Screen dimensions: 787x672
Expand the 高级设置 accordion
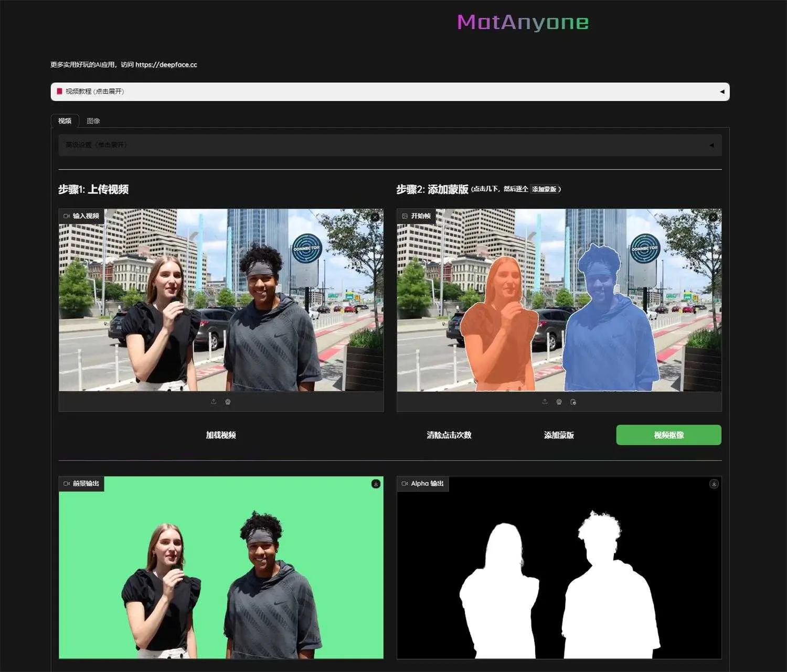point(390,145)
